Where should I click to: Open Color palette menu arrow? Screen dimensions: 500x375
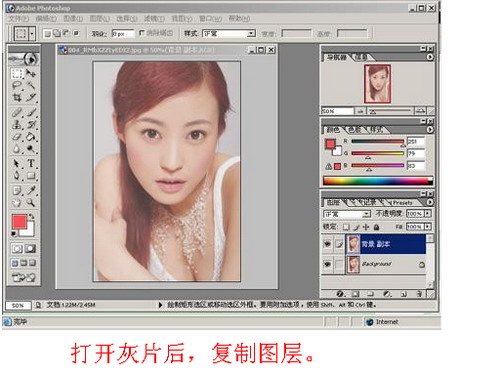tap(430, 129)
